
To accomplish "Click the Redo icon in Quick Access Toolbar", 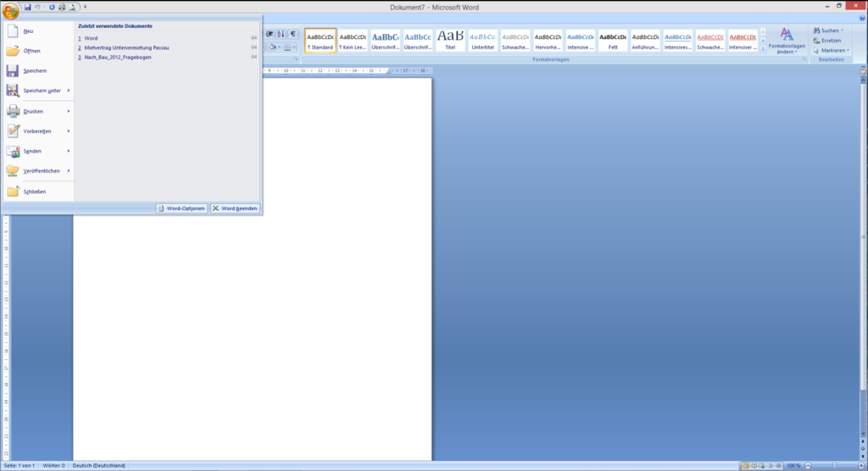I will click(x=52, y=7).
